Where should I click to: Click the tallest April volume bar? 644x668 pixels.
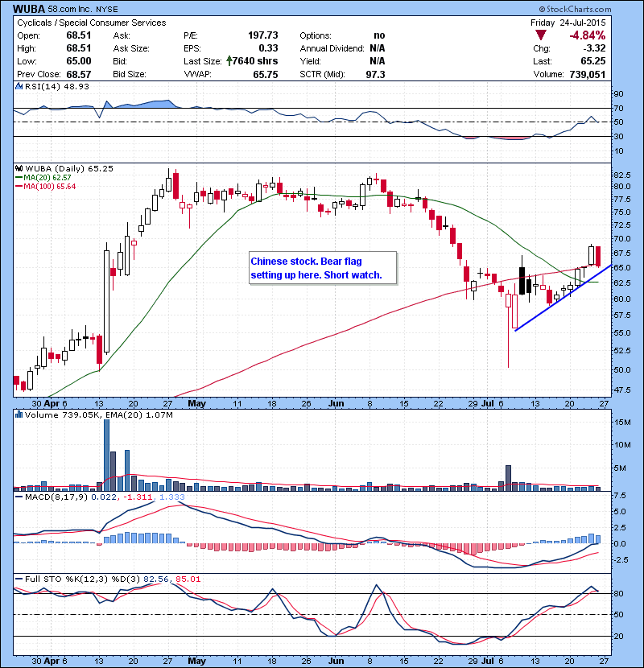click(106, 455)
